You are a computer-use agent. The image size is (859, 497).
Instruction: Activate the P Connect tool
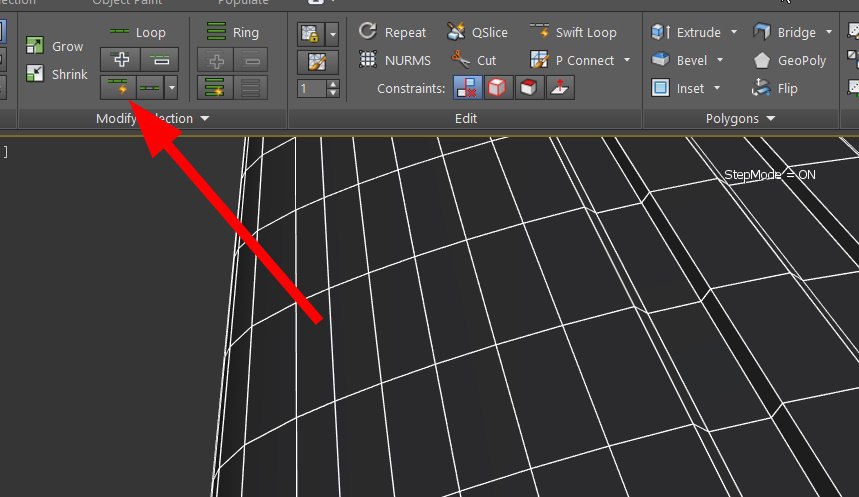point(572,60)
